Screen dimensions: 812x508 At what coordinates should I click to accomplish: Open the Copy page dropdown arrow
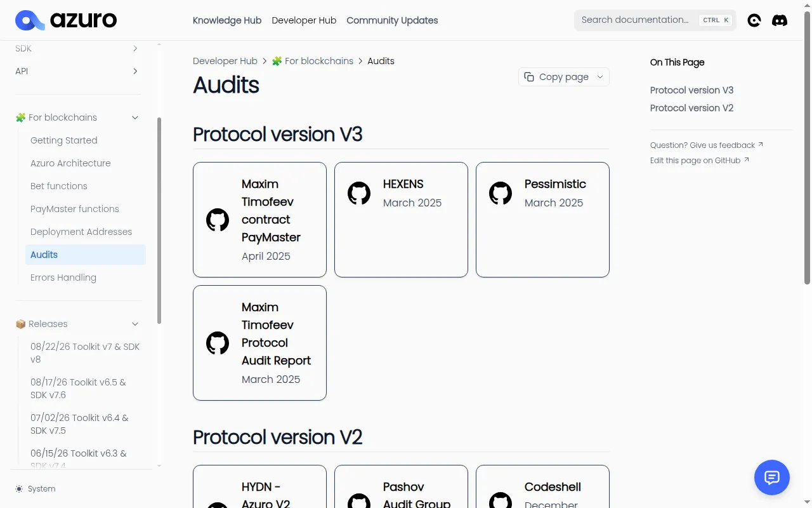pyautogui.click(x=600, y=77)
